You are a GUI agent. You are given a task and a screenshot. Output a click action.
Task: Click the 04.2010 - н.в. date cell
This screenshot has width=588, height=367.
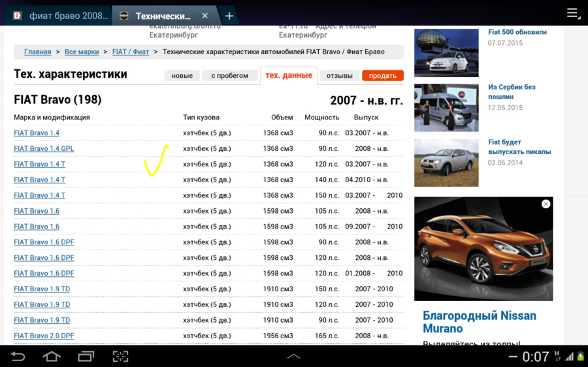click(x=367, y=180)
